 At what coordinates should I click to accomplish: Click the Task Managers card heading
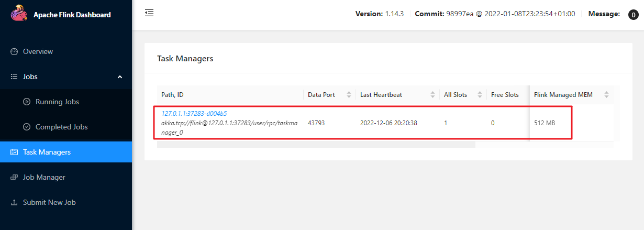point(185,59)
